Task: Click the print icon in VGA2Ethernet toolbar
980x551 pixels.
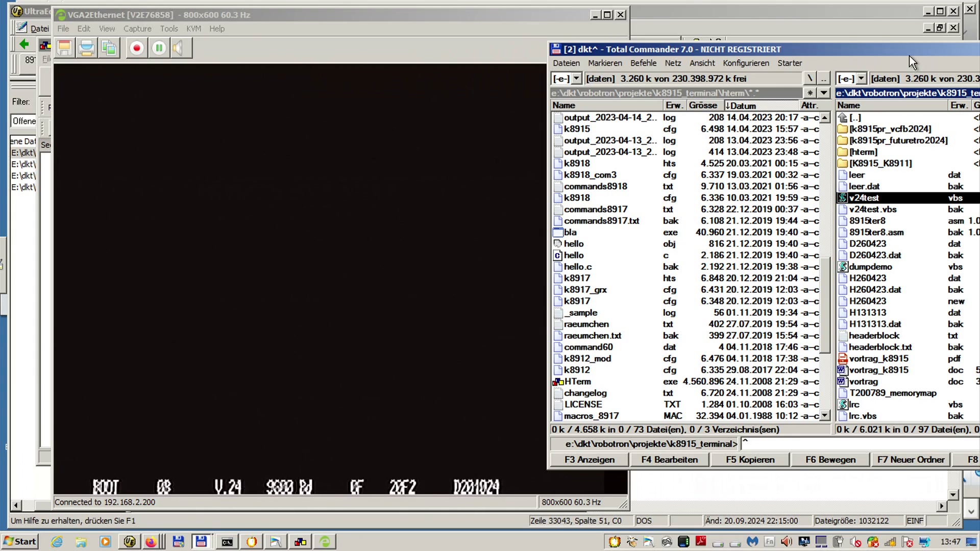Action: click(x=86, y=48)
